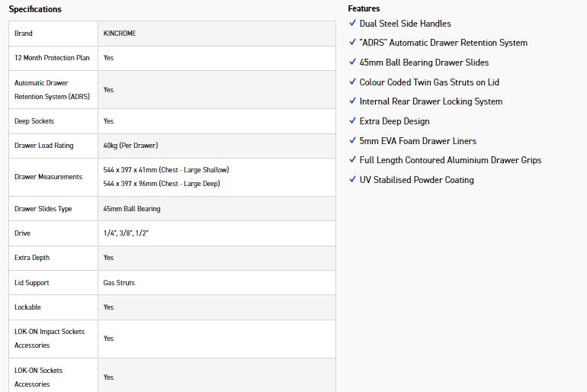Click Full Length Contoured Aluminium Drawer Grips text
This screenshot has width=587, height=392.
pos(450,160)
